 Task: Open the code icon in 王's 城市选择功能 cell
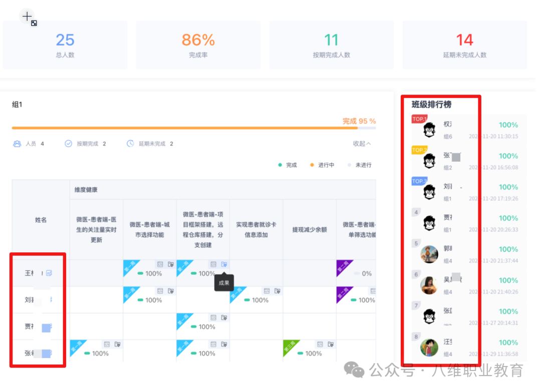(x=160, y=264)
